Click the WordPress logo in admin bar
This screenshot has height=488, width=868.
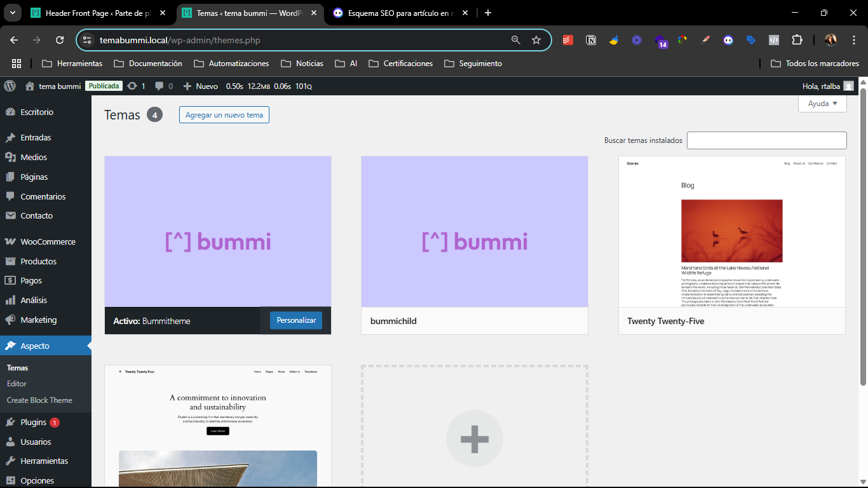tap(10, 86)
